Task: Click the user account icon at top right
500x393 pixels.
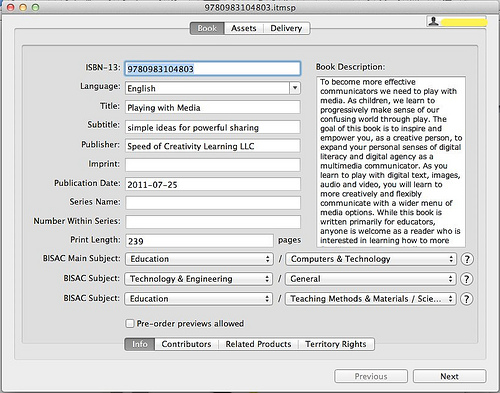Action: [x=433, y=21]
